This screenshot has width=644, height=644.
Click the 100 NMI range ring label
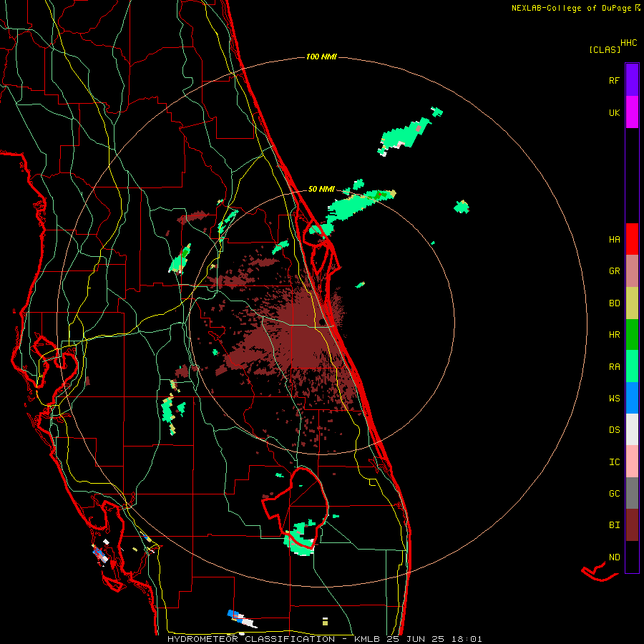click(321, 57)
